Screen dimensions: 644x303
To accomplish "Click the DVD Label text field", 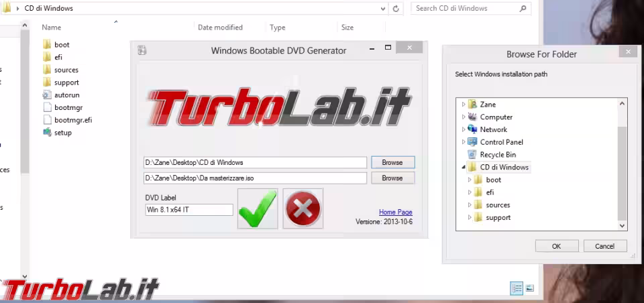I will pos(189,209).
